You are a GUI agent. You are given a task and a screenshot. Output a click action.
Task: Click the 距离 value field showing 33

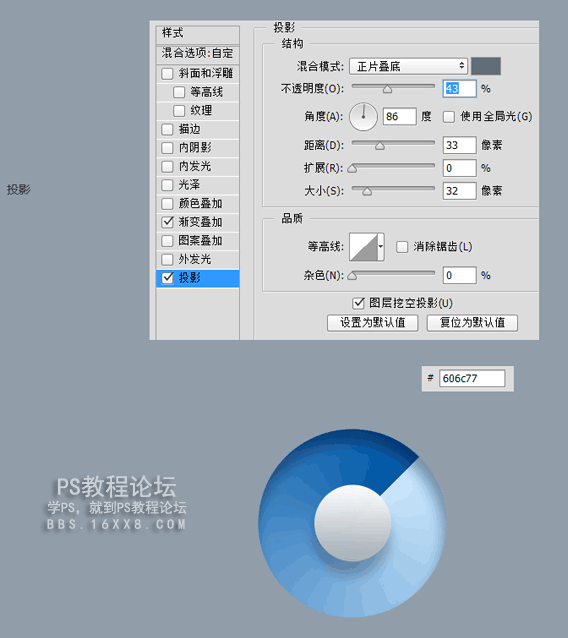click(x=459, y=145)
